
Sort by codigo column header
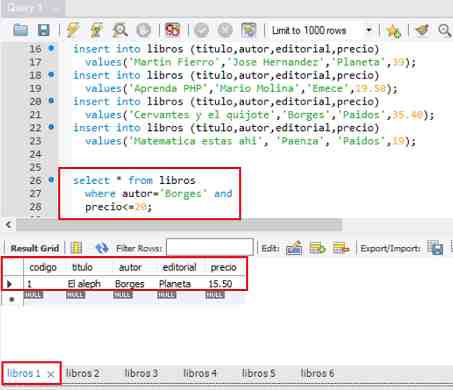[x=43, y=267]
